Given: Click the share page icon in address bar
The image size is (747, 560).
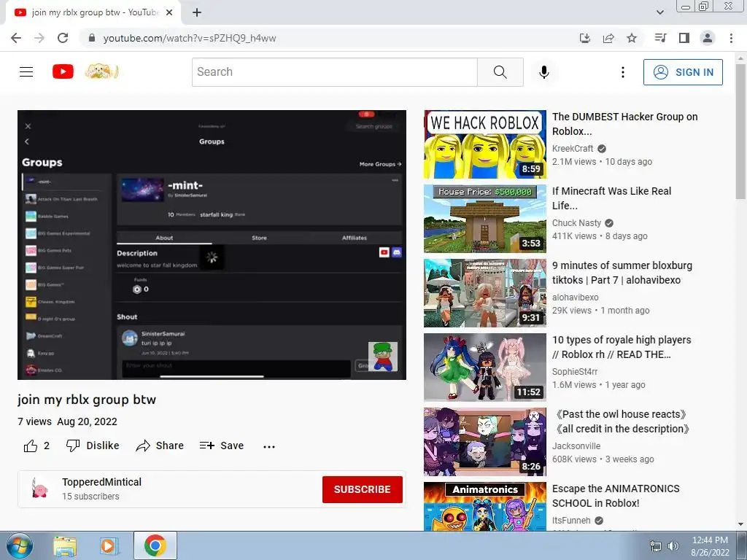Looking at the screenshot, I should point(608,38).
